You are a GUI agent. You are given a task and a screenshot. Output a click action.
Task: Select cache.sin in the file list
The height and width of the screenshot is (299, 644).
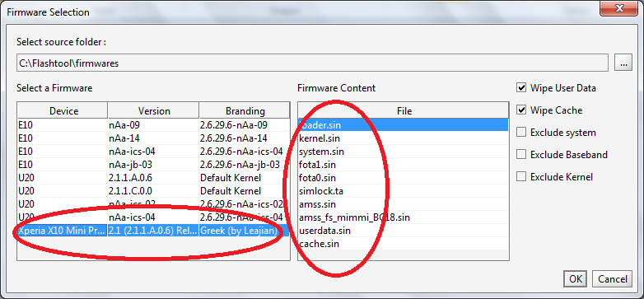[x=404, y=243]
